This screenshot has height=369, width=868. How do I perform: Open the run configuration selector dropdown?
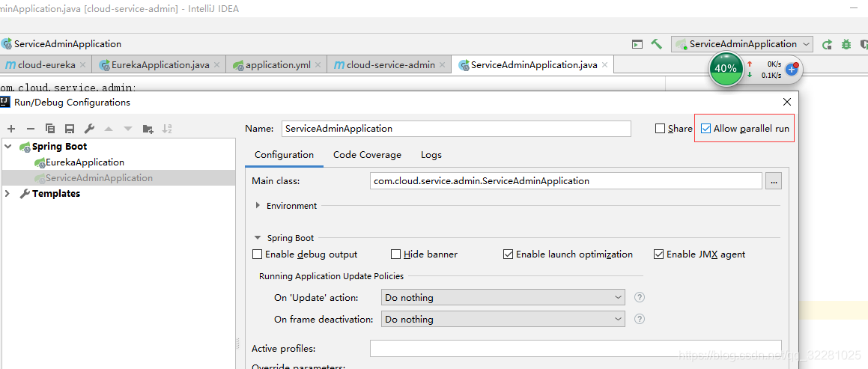[741, 43]
